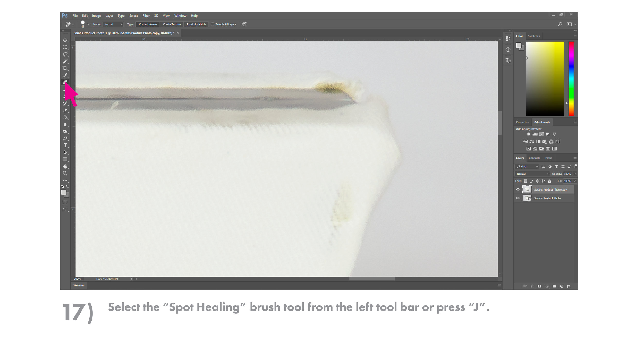Click Proximity Match button in options bar
Screen dimensions: 644x362
coord(196,24)
